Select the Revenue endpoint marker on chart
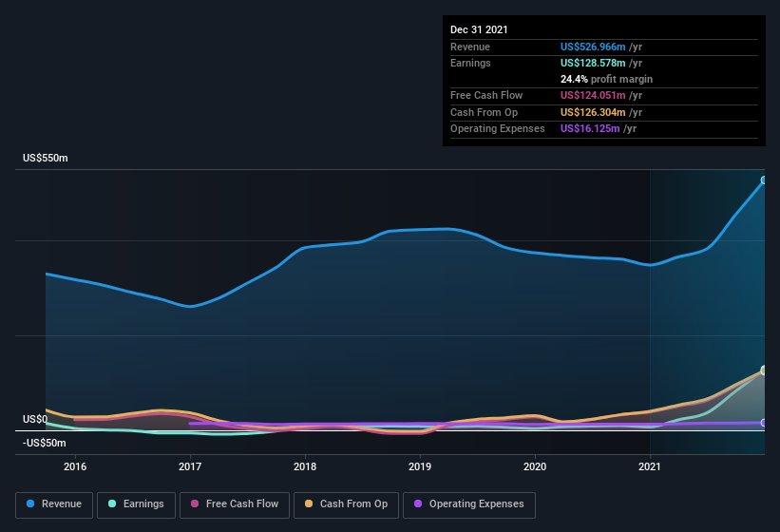Viewport: 780px width, 532px height. pos(764,180)
